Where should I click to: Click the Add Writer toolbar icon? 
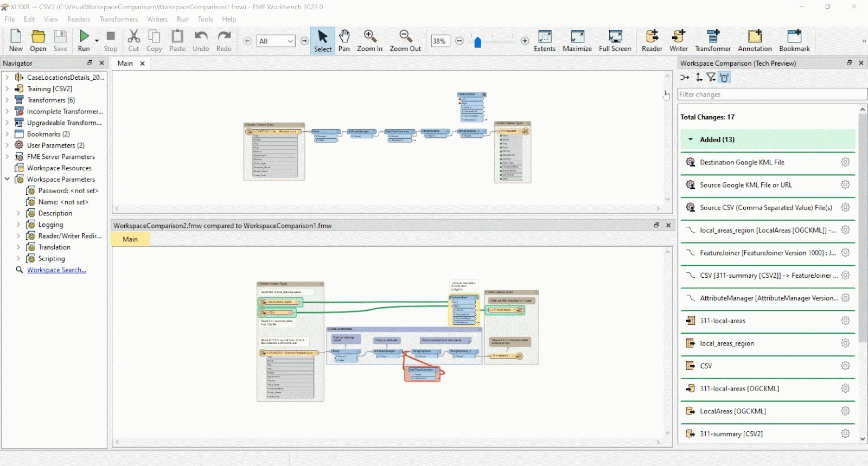coord(678,41)
